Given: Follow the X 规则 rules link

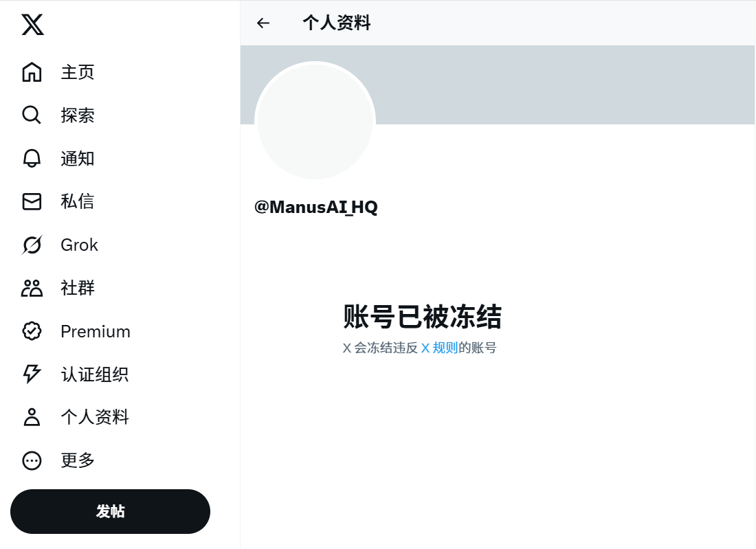Looking at the screenshot, I should coord(439,348).
